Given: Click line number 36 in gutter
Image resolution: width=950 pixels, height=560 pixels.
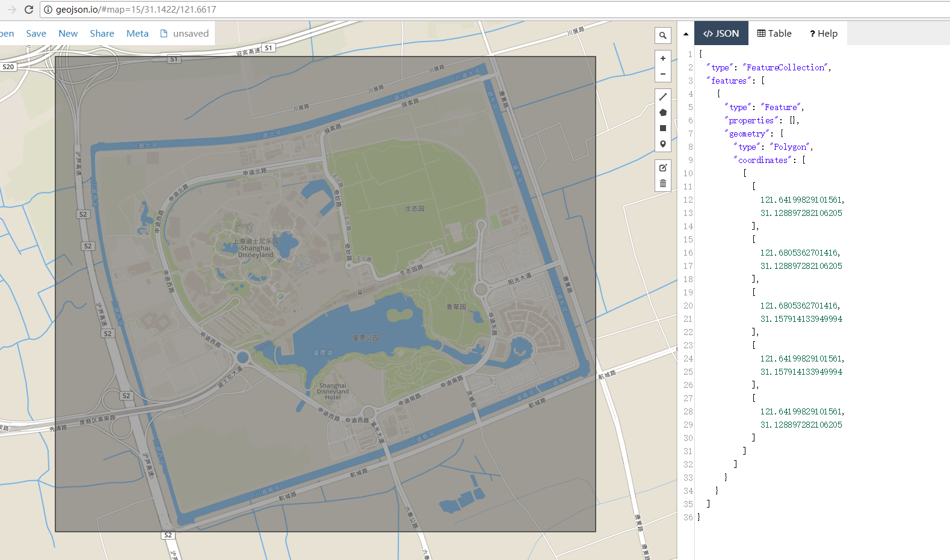Looking at the screenshot, I should [688, 517].
